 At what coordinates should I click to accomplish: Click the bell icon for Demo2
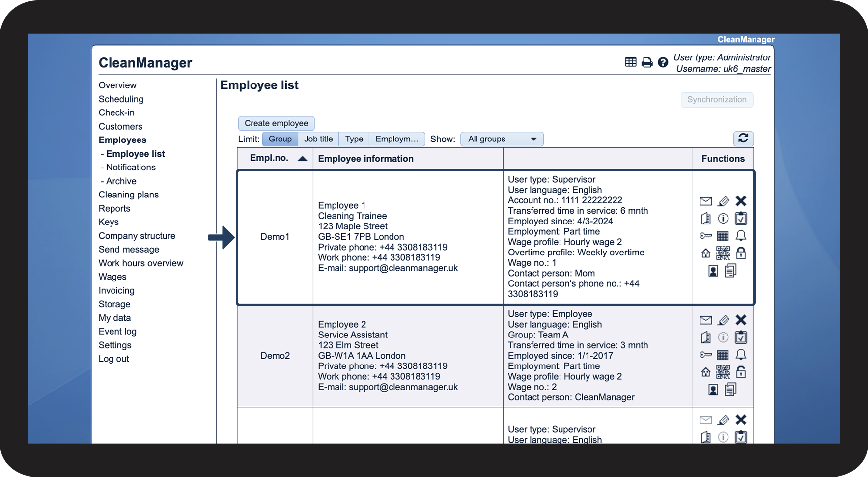(741, 355)
